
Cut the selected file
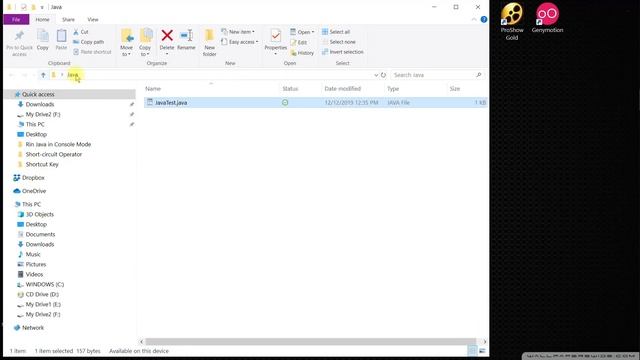[80, 32]
